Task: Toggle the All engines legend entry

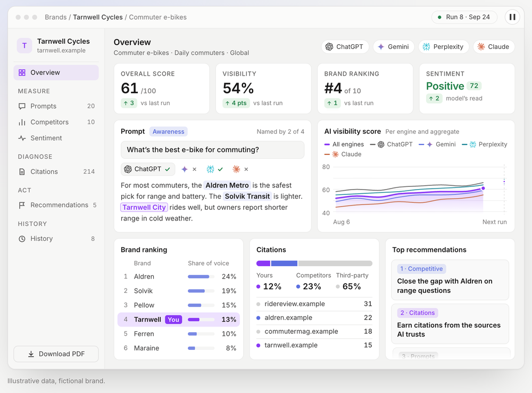Action: click(344, 144)
